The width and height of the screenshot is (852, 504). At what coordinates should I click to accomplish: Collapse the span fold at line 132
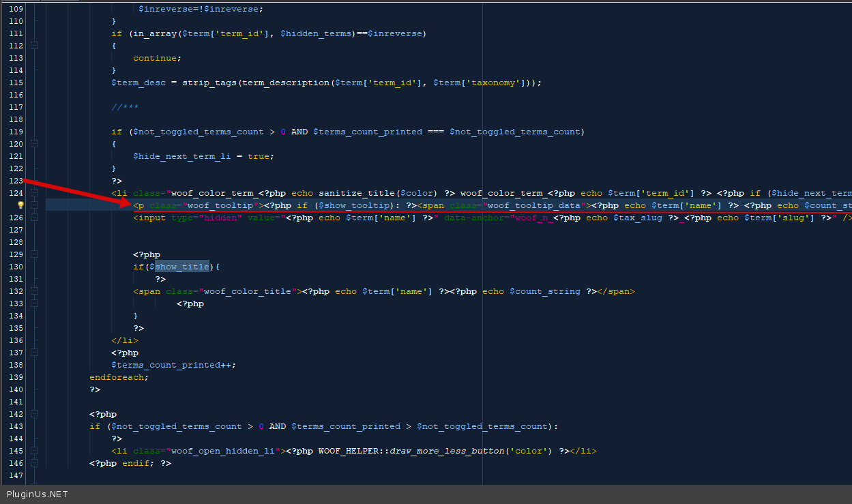[34, 291]
